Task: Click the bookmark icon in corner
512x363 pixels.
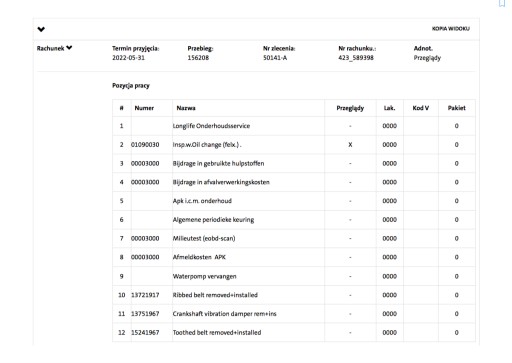Action: pos(502,3)
